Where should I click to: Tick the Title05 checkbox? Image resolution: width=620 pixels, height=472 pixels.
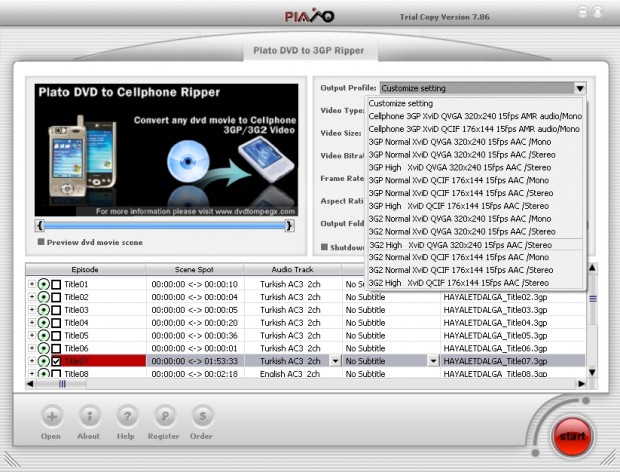(x=56, y=336)
